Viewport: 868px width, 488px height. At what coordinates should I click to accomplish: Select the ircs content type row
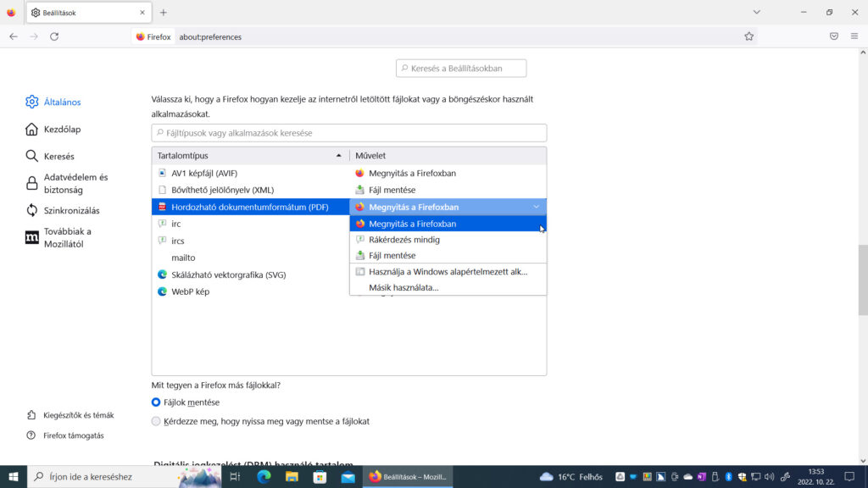coord(250,241)
